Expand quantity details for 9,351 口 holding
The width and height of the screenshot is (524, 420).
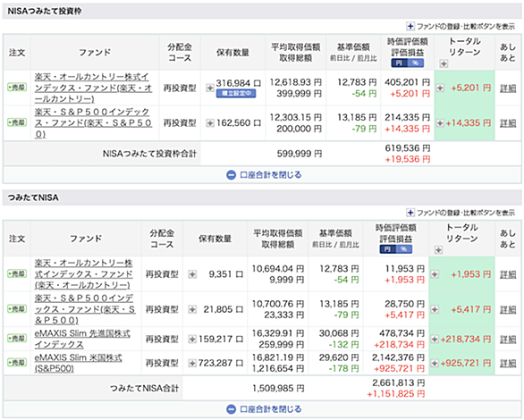pos(192,274)
